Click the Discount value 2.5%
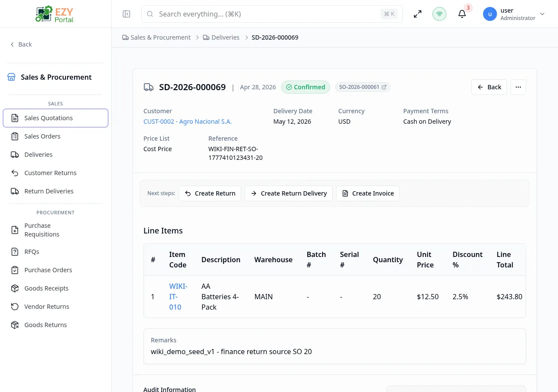Screen dimensions: 558x392 460,297
